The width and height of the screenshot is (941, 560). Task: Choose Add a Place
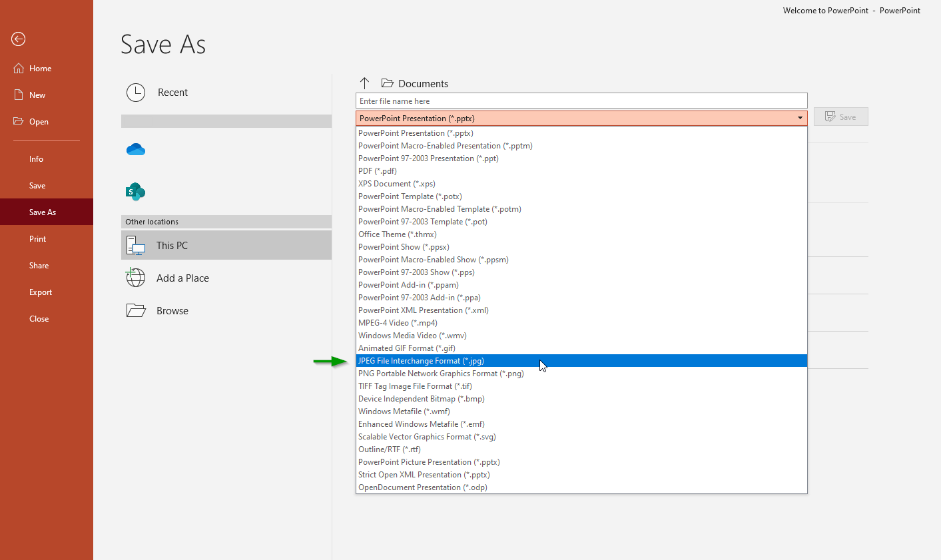(226, 278)
